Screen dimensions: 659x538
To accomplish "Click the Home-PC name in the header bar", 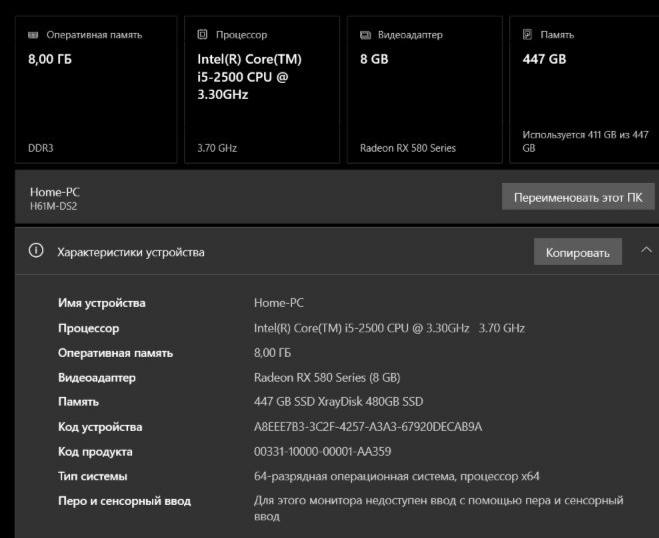I will coord(55,192).
